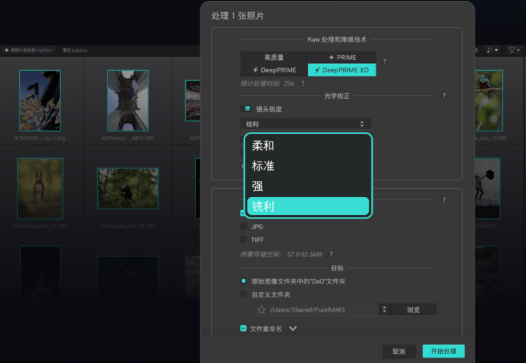Open the sort order dropdown in Lightbox toolbar
The image size is (526, 363).
click(x=492, y=50)
